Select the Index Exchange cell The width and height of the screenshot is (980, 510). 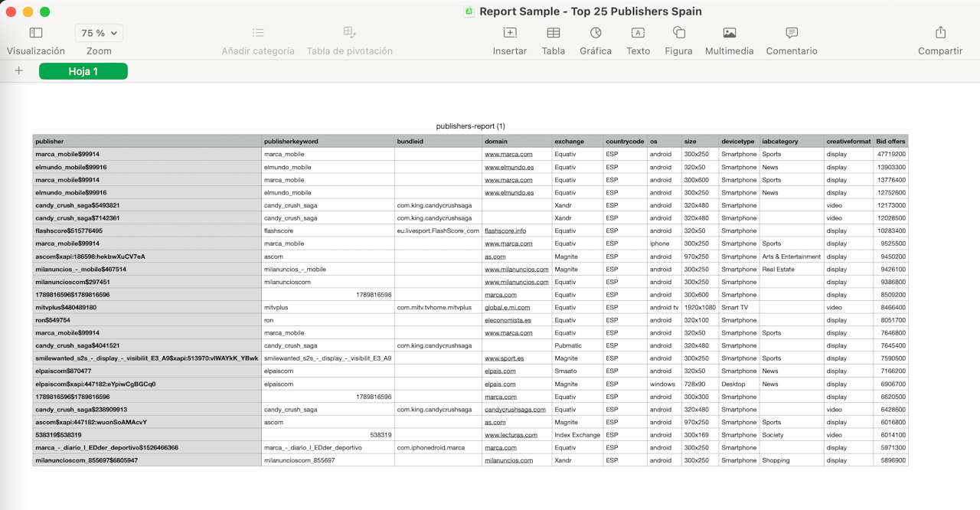tap(577, 435)
